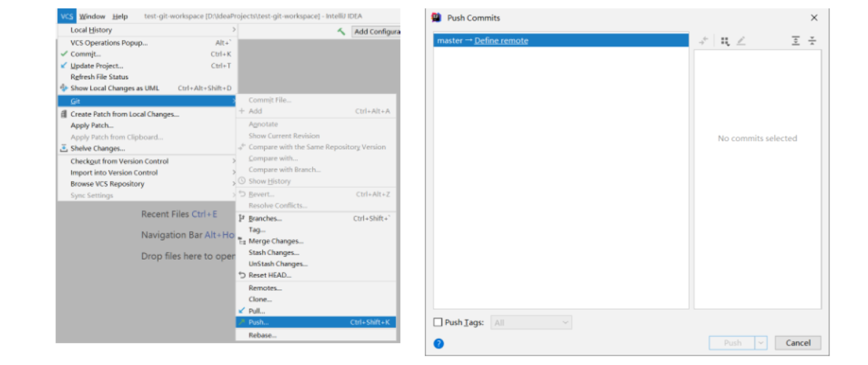The height and width of the screenshot is (365, 868).
Task: Click the plus icon beside Add
Action: tap(242, 111)
